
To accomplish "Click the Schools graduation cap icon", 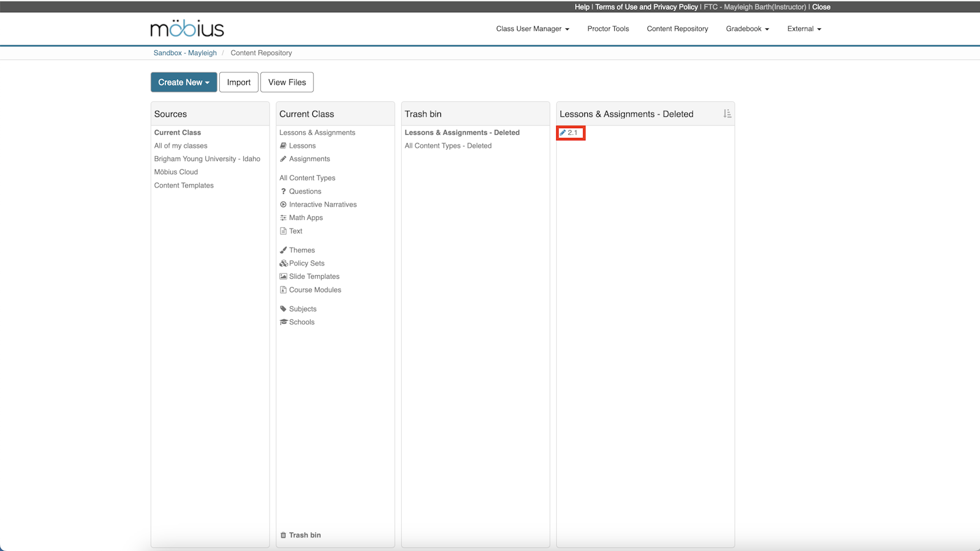I will (x=283, y=322).
